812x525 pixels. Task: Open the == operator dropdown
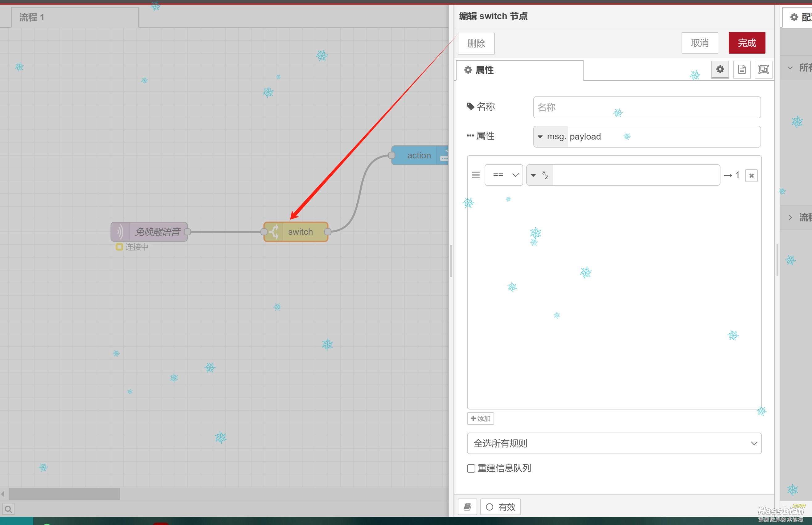coord(504,175)
